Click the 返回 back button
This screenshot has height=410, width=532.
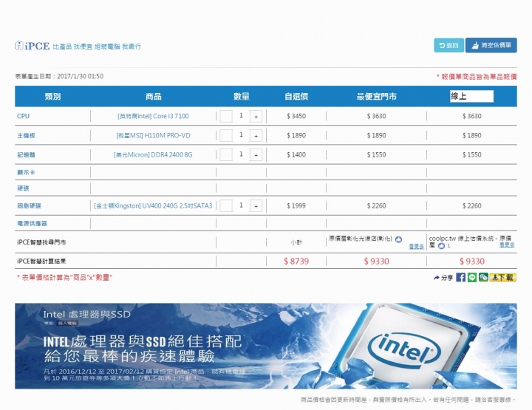click(449, 45)
